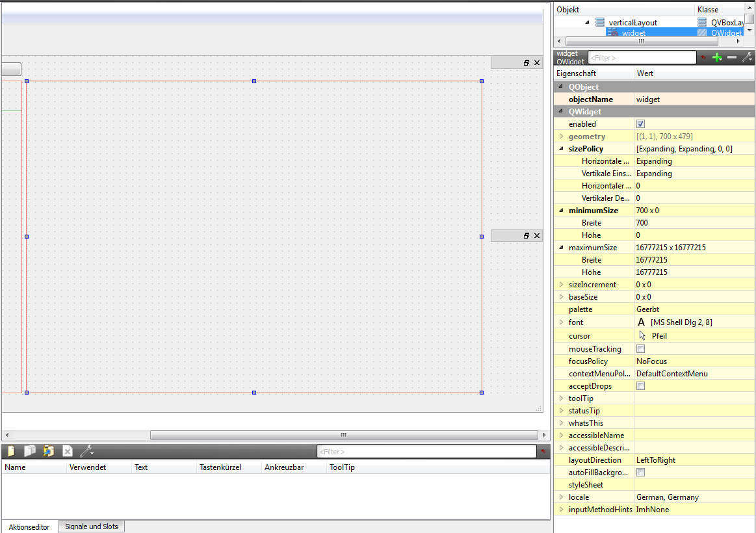The height and width of the screenshot is (533, 756).
Task: Remove dynamic property with minus icon
Action: pyautogui.click(x=732, y=58)
